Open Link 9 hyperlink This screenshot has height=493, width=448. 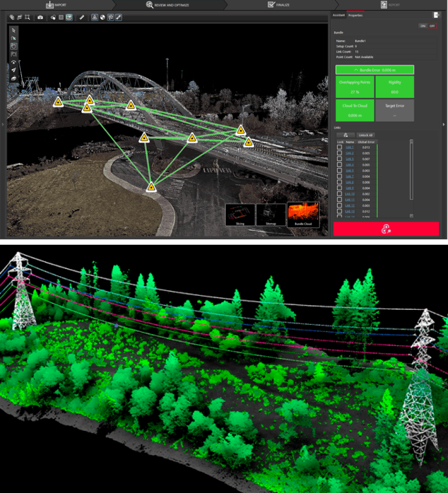click(x=350, y=188)
